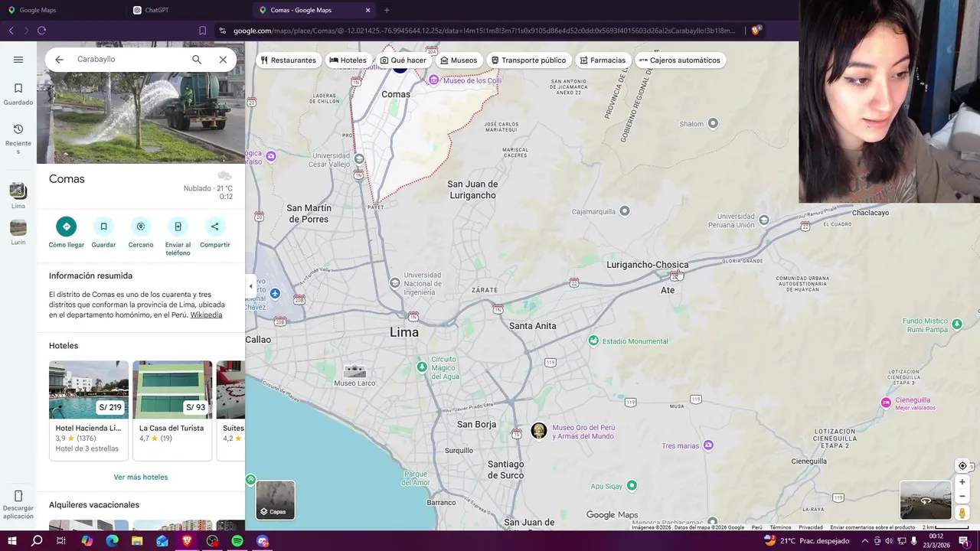Select the Restaurantes filter chip
The image size is (980, 551).
(x=288, y=60)
